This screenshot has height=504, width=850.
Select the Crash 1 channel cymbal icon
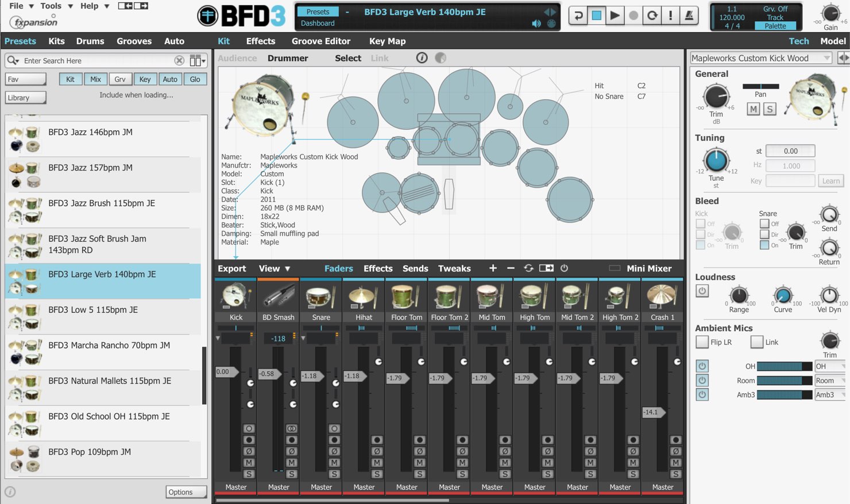click(663, 297)
